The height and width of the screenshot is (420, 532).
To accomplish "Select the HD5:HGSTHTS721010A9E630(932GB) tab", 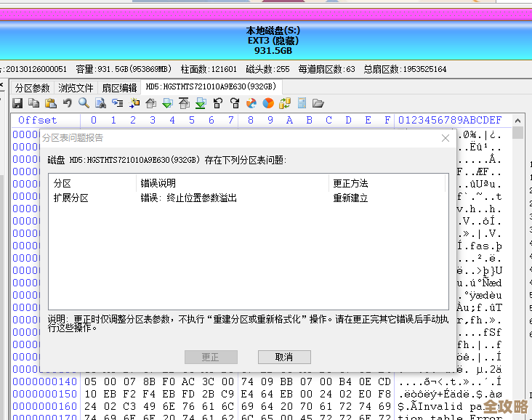I will pos(211,87).
